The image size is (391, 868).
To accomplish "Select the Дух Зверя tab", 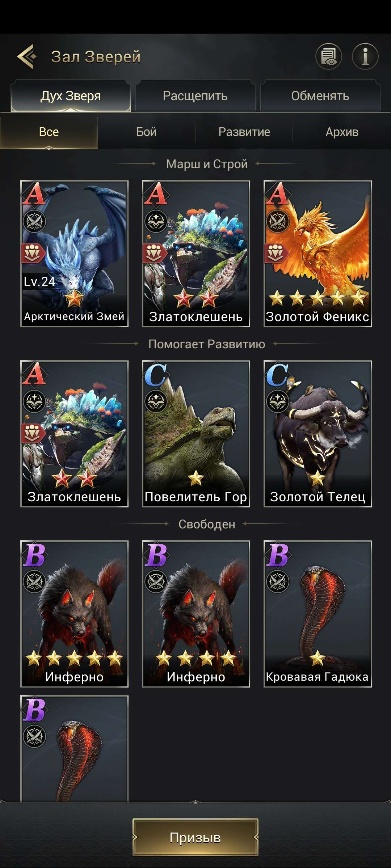I will point(71,96).
